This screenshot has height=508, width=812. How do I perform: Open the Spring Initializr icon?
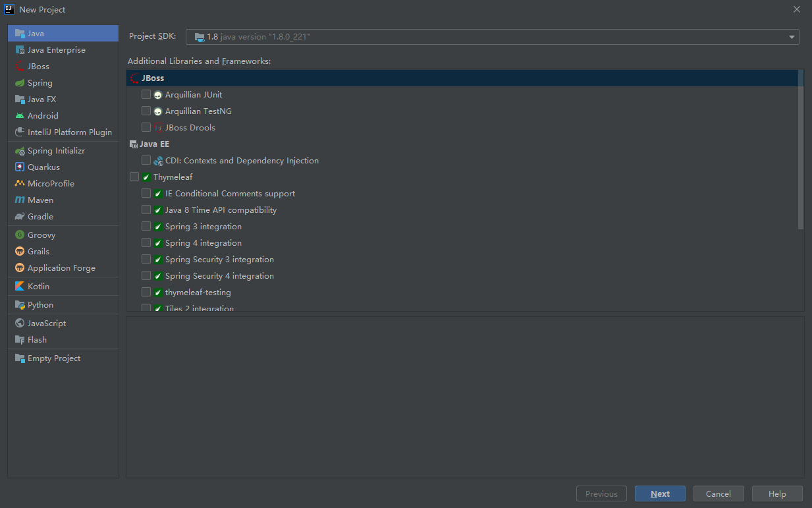coord(20,151)
